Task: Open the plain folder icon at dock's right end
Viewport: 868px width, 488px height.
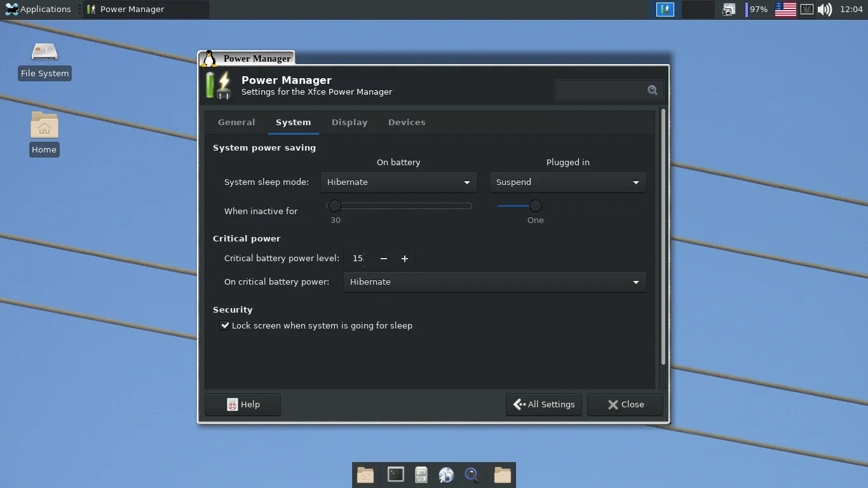Action: 503,475
